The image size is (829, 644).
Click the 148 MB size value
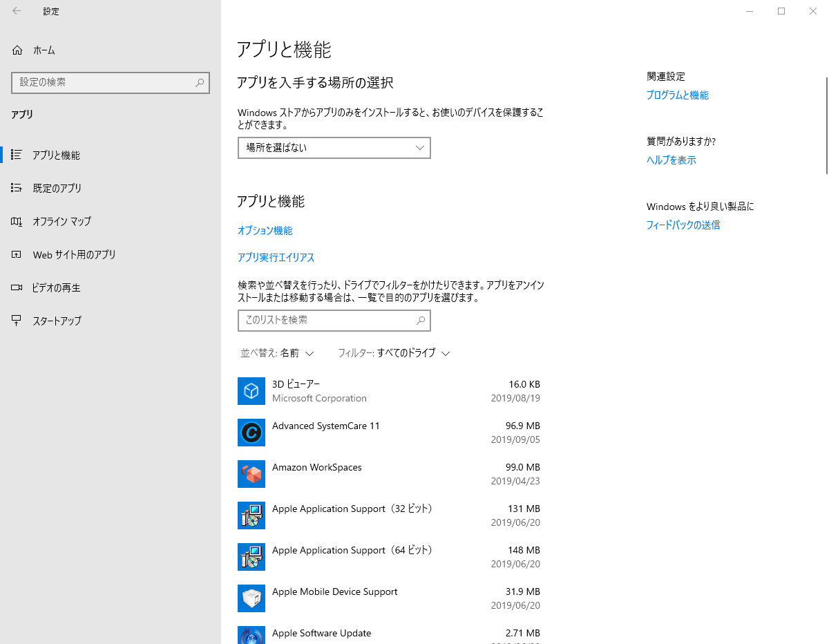[x=524, y=550]
